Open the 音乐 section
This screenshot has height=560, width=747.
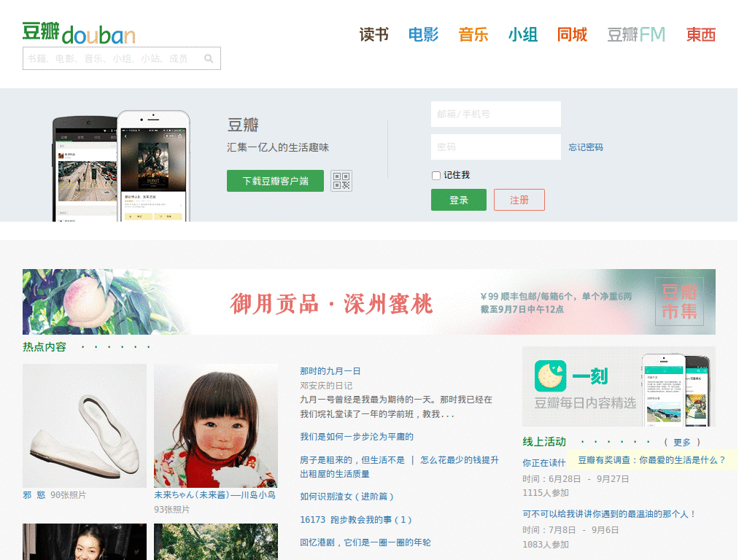pos(473,34)
